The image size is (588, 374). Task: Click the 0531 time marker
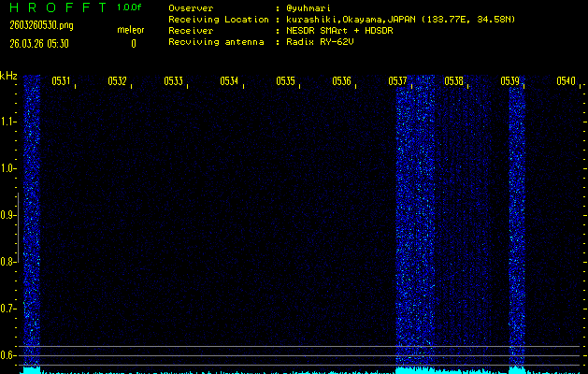(61, 81)
